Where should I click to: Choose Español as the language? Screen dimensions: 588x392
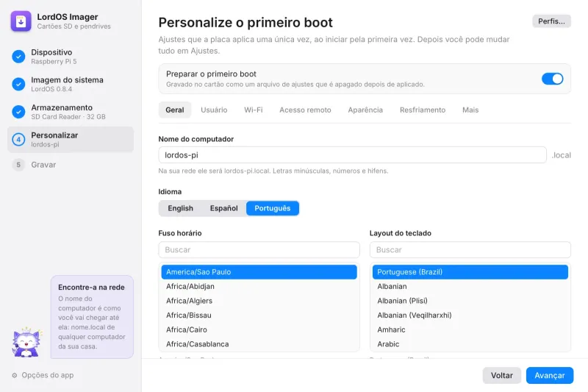(223, 208)
